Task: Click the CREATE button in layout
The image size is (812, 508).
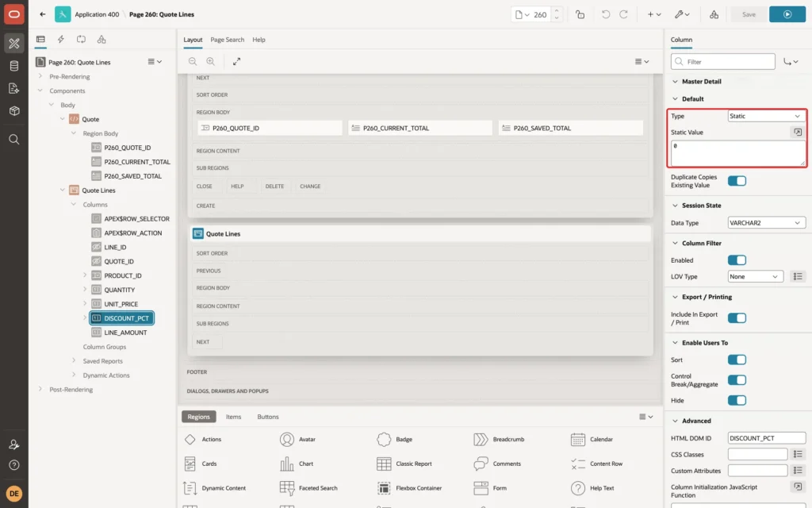Action: pos(205,206)
